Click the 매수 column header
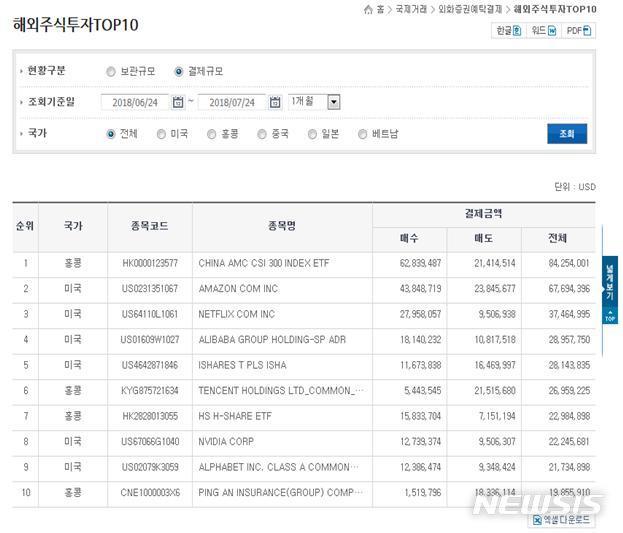The image size is (623, 533). [x=409, y=238]
